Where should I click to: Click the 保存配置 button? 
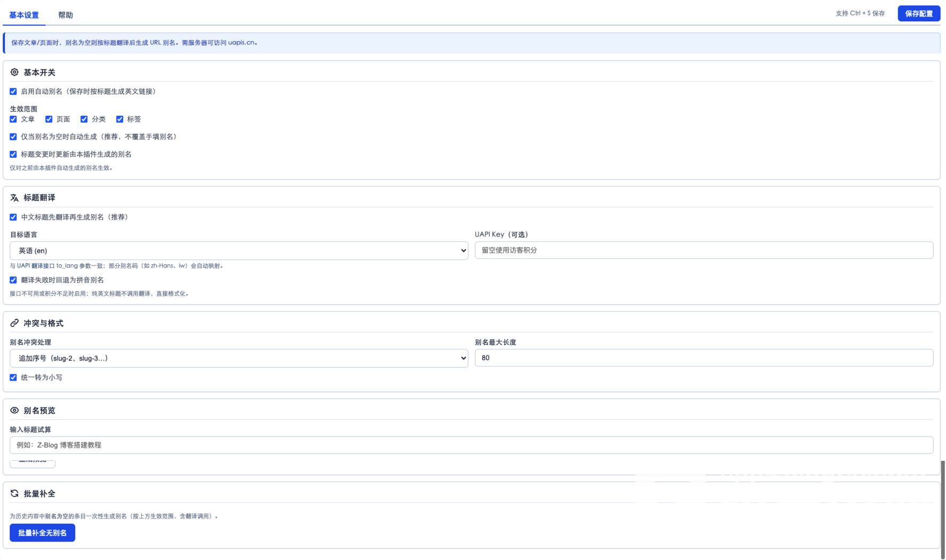(x=919, y=13)
